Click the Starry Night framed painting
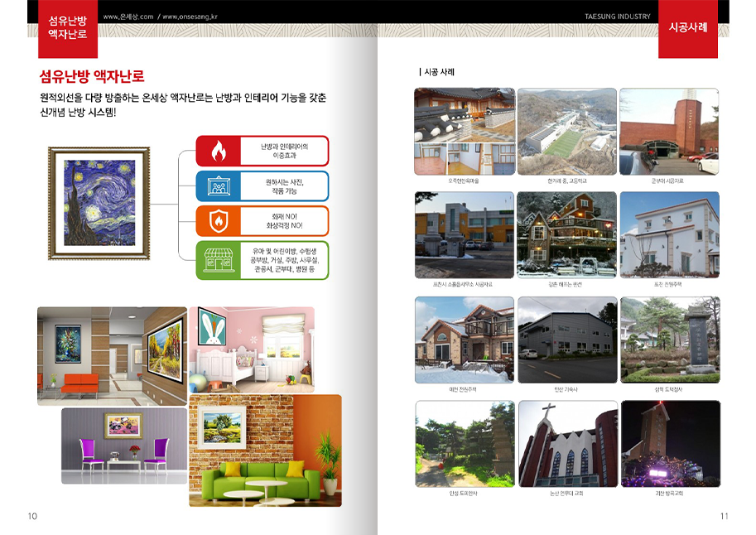Image resolution: width=756 pixels, height=535 pixels. coord(99,198)
